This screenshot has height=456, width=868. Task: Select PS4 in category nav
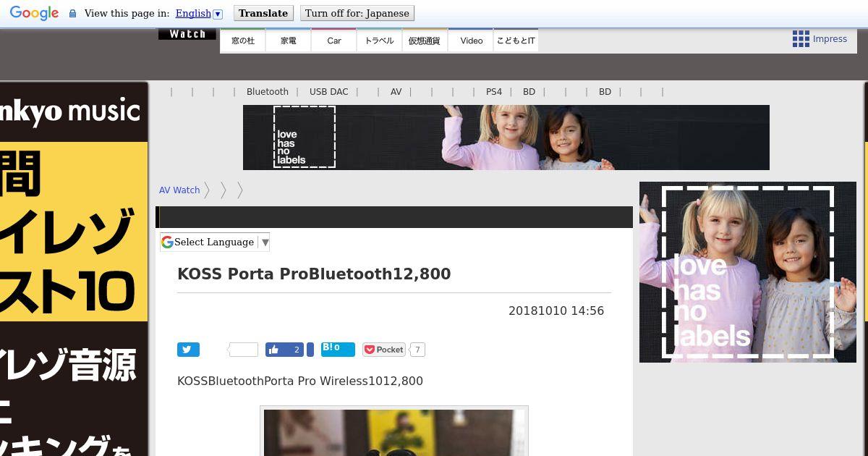(x=494, y=92)
